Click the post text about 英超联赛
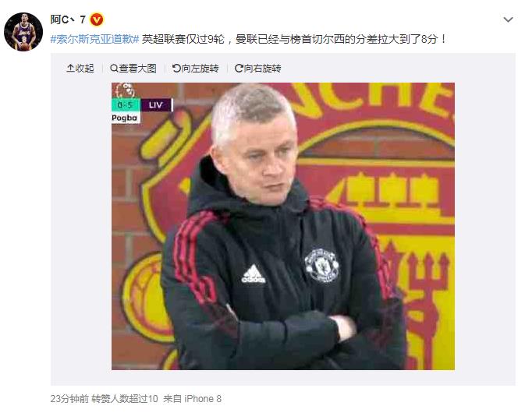Viewport: 525px width, 420px height. (x=294, y=39)
